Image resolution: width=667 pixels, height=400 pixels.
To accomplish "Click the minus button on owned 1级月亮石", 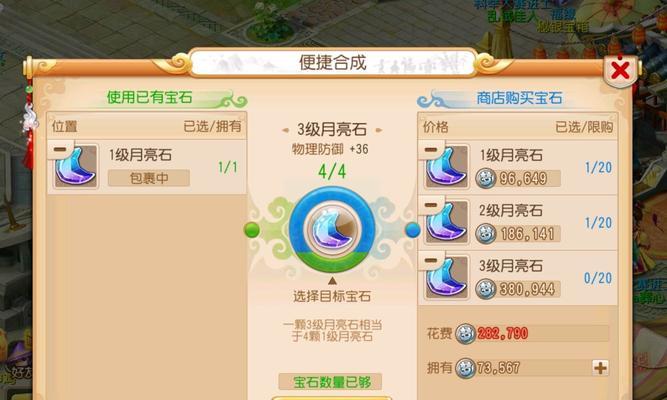I will 60,149.
